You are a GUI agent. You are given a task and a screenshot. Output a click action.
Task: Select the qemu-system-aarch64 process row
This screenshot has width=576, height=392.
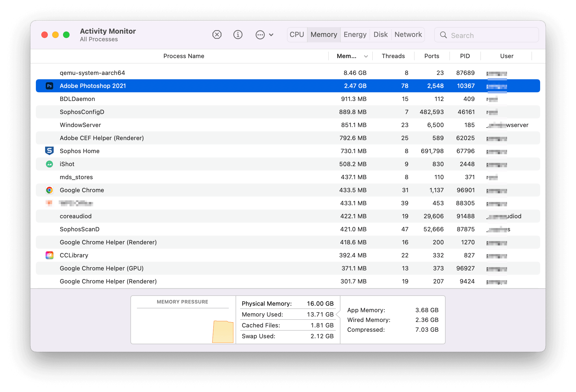[190, 73]
